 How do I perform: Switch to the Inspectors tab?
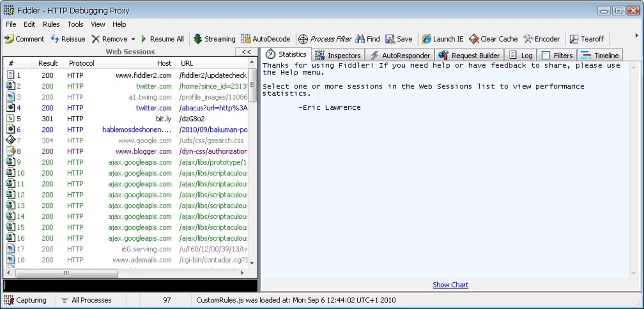[x=338, y=55]
